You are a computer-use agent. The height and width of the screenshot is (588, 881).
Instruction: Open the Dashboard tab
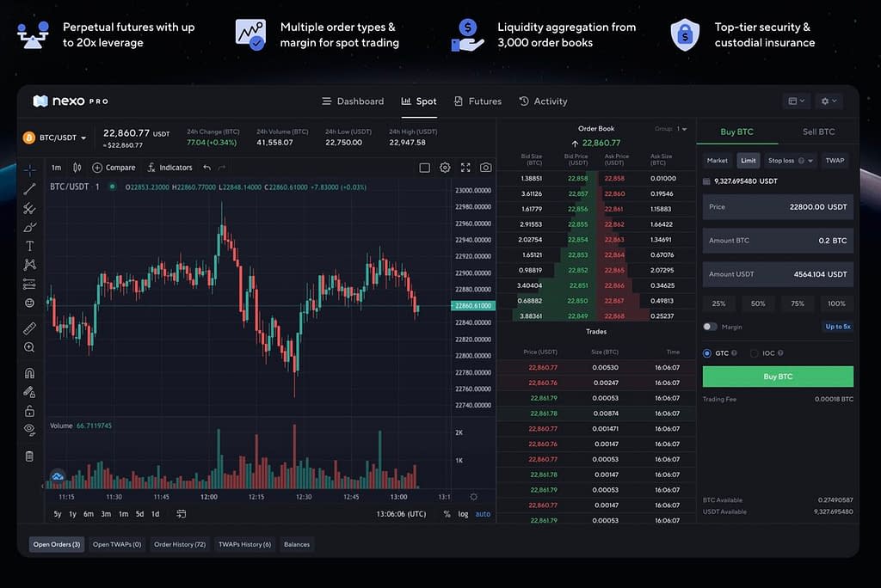coord(353,101)
